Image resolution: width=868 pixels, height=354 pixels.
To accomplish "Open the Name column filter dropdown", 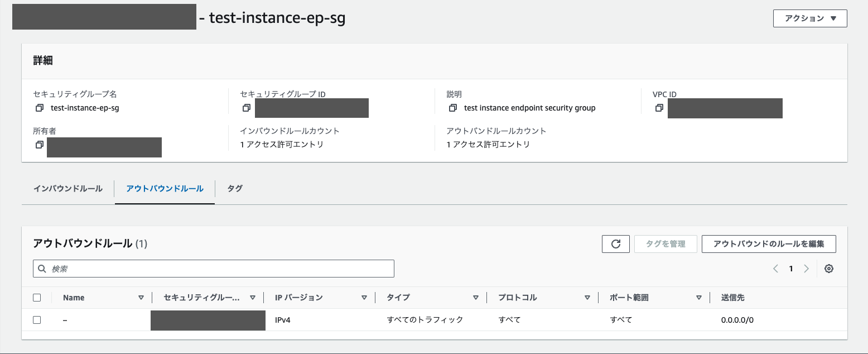I will [141, 297].
